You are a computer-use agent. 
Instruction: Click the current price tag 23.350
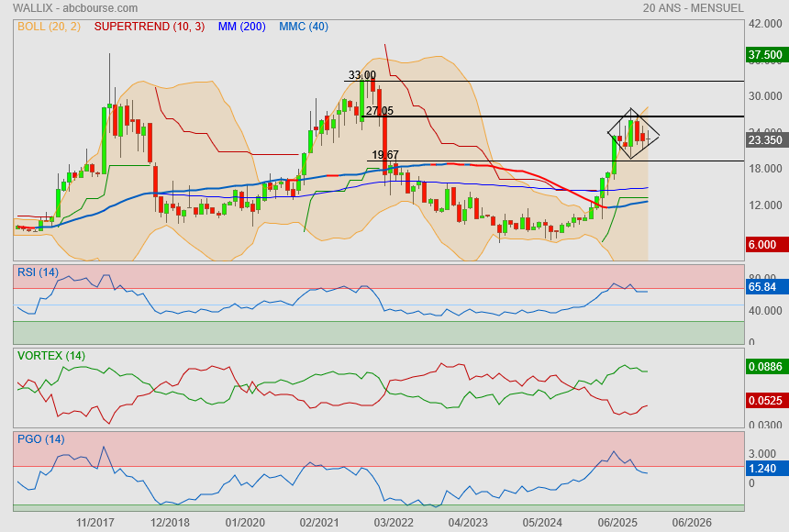[x=764, y=140]
